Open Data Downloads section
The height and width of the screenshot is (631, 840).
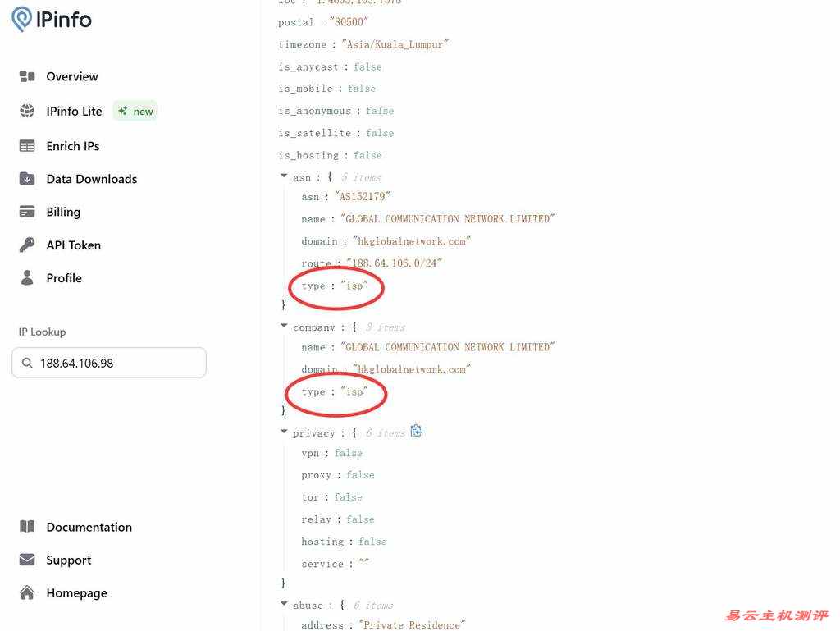click(x=92, y=179)
